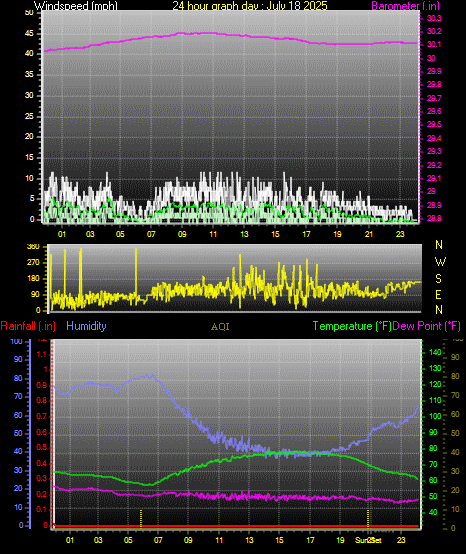Click the 23 hour tick on wind graph

[x=400, y=234]
